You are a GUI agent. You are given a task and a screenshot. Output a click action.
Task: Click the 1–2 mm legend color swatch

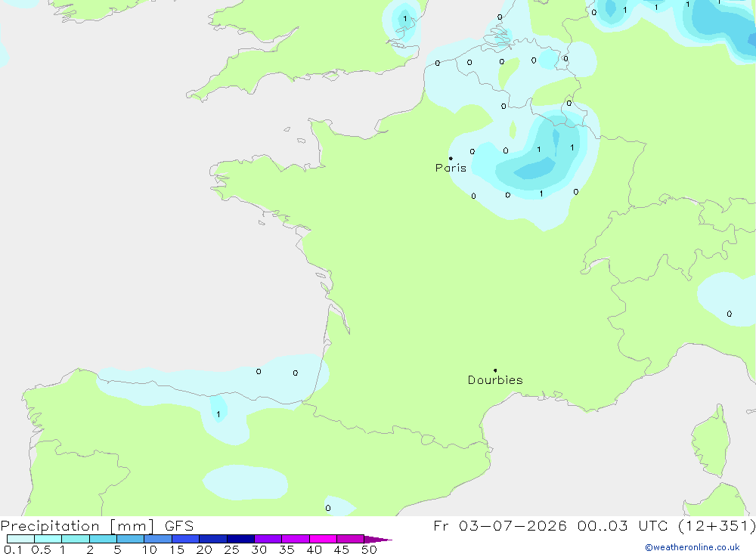75,539
